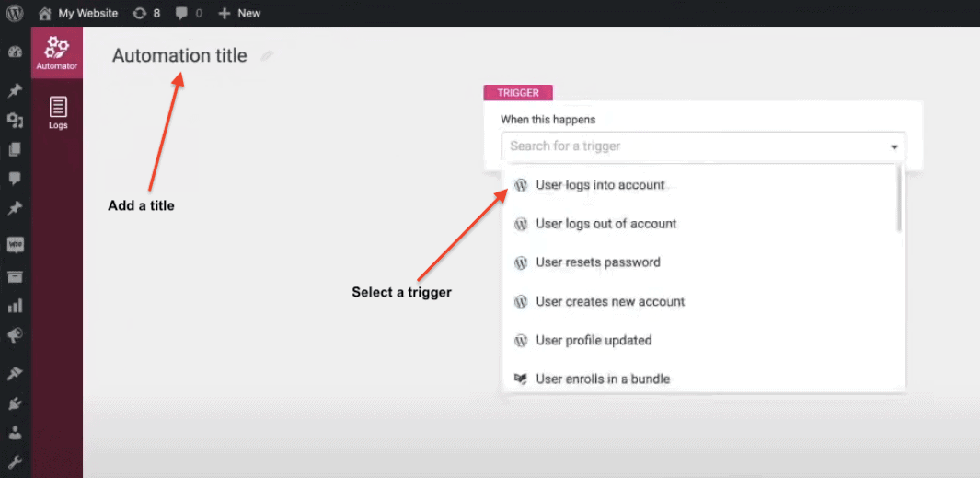This screenshot has width=980, height=478.
Task: Open the Users person icon
Action: 15,433
